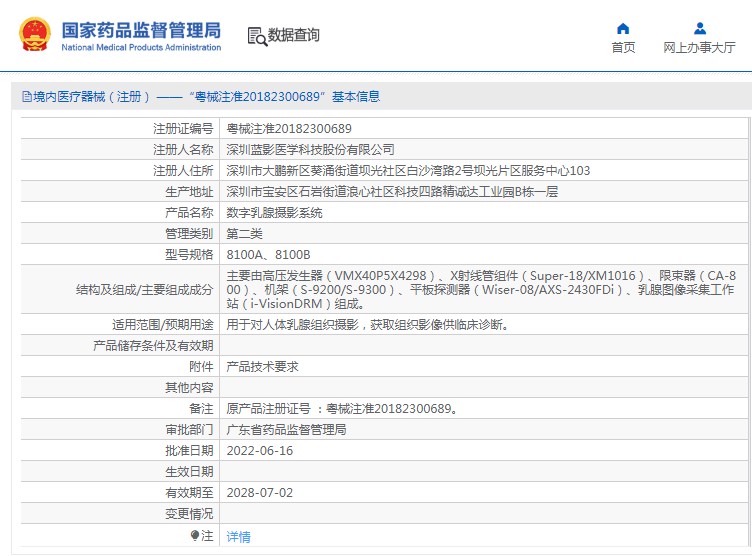Click National Medical Products Administration text
Viewport: 752px width, 556px height.
coord(141,47)
